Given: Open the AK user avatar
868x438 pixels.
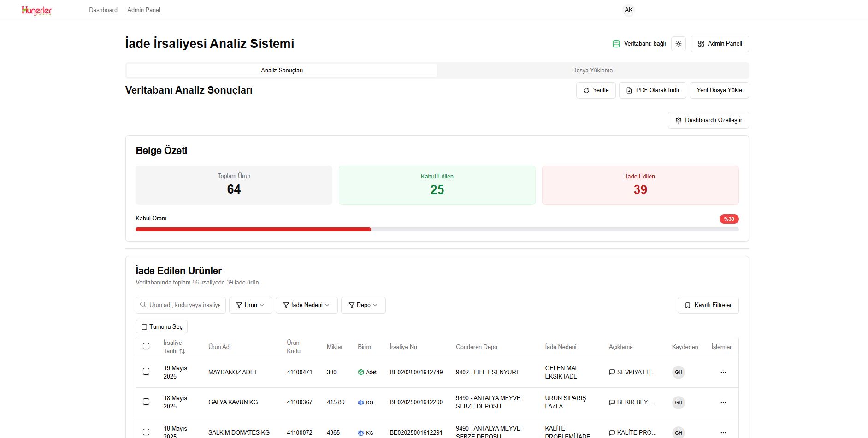Looking at the screenshot, I should click(628, 10).
